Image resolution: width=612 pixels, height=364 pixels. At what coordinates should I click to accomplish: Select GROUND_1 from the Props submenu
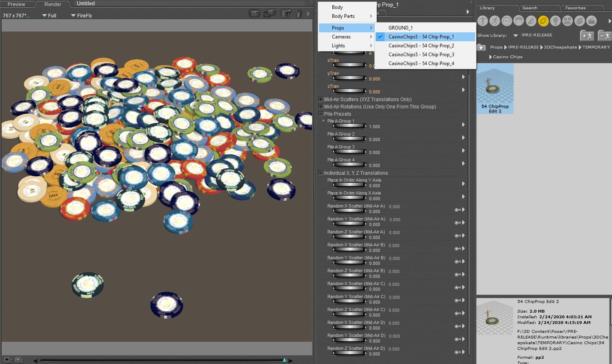click(425, 28)
